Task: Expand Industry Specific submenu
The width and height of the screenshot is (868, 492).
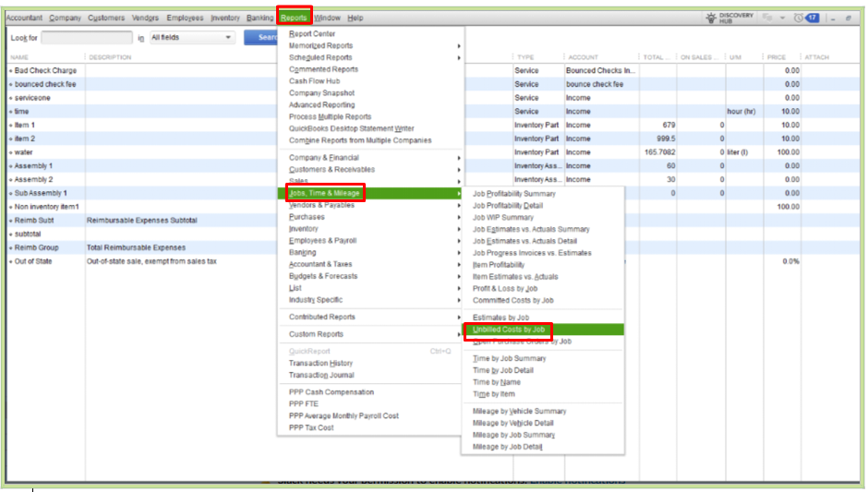Action: point(371,300)
